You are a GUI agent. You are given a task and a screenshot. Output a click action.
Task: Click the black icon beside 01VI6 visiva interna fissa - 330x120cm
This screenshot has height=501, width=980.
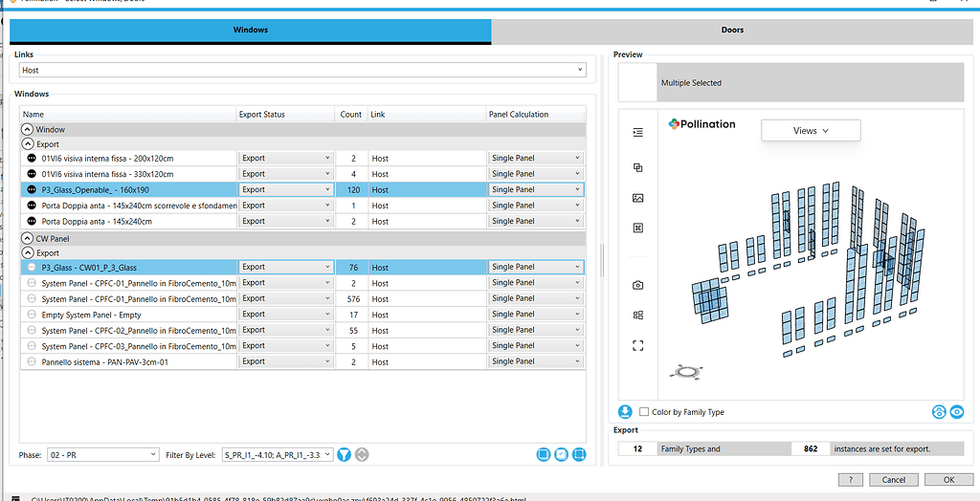[32, 174]
